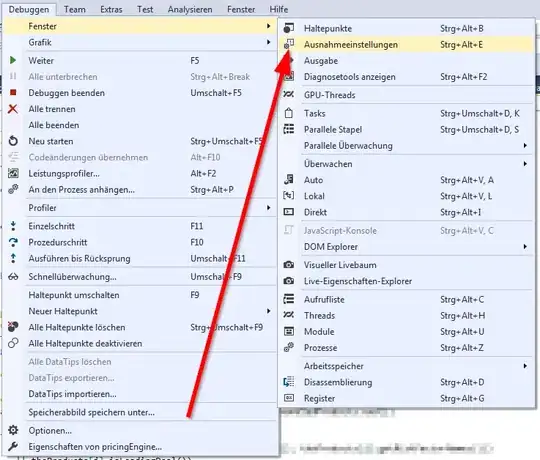
Task: Open the Analysieren menu
Action: tap(190, 9)
